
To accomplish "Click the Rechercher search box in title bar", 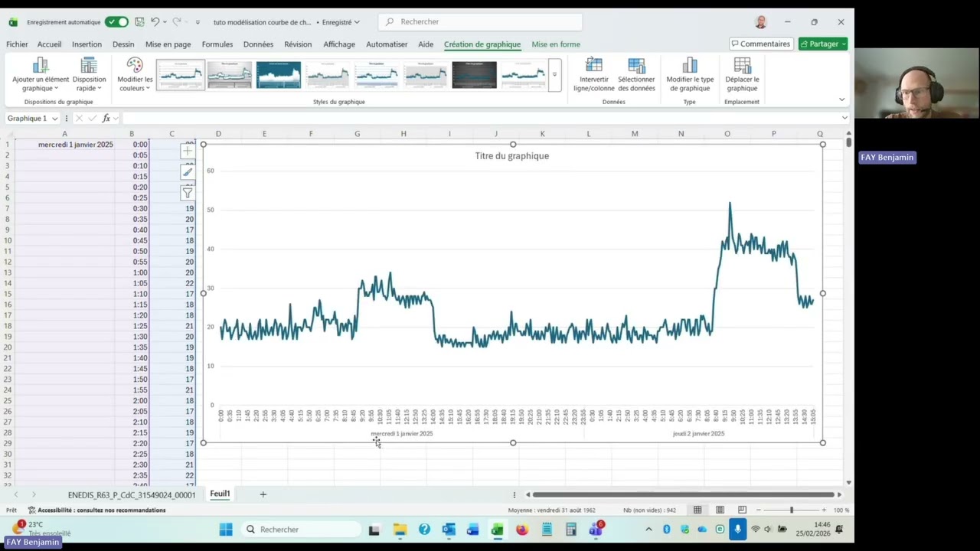I will pyautogui.click(x=481, y=21).
